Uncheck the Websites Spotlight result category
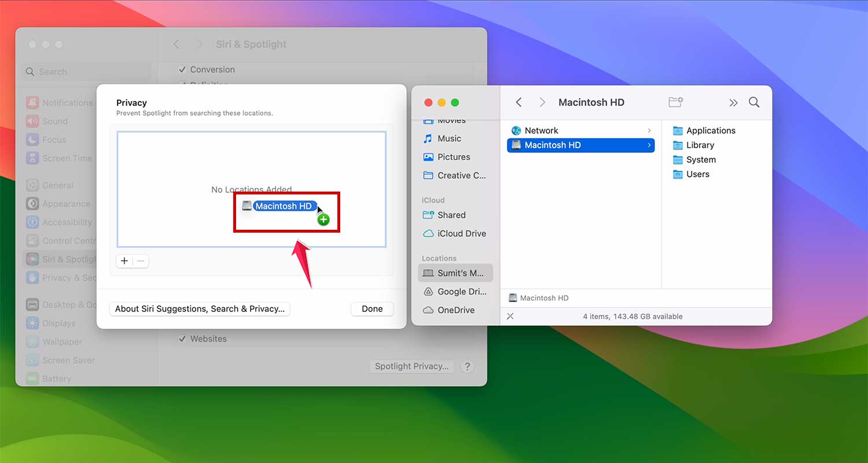 183,339
